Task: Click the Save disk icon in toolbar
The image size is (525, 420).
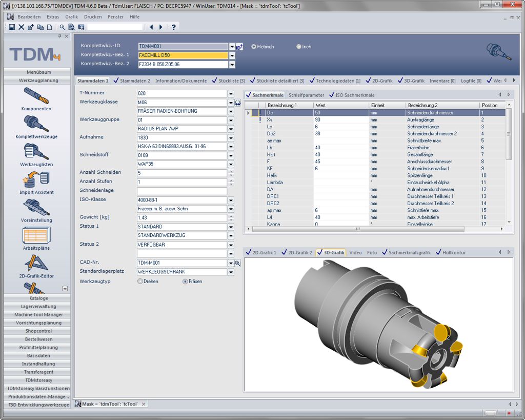Action: tap(12, 27)
